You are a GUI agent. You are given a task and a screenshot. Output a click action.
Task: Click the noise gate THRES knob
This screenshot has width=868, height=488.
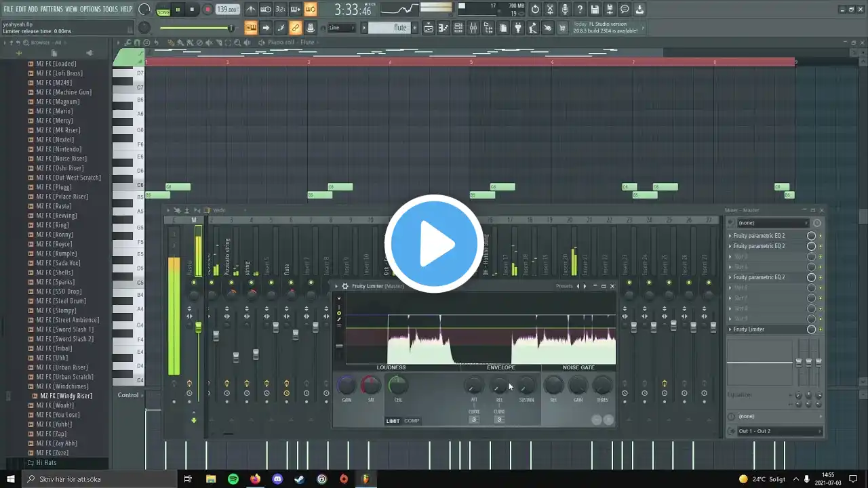point(602,386)
